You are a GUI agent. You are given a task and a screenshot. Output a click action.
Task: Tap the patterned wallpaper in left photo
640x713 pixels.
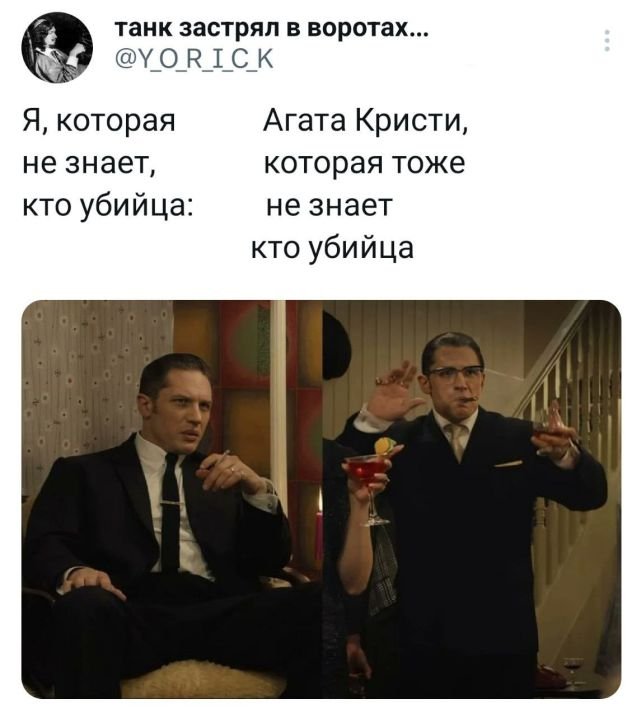click(x=91, y=377)
